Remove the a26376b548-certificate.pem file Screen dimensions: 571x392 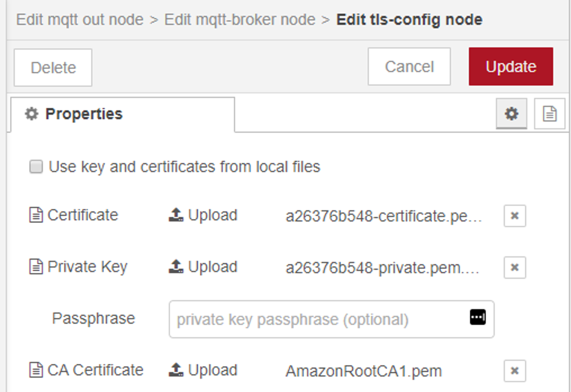(x=515, y=215)
